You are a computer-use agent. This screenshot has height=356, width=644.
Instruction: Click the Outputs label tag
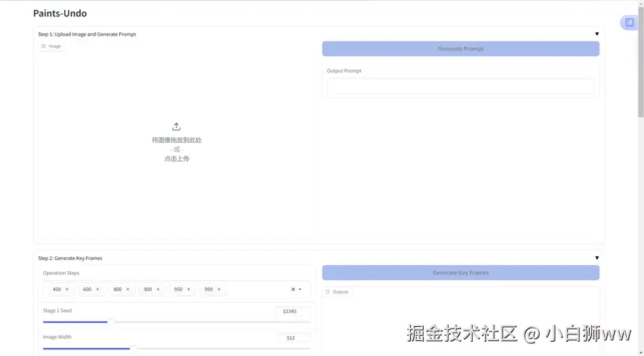click(x=337, y=292)
